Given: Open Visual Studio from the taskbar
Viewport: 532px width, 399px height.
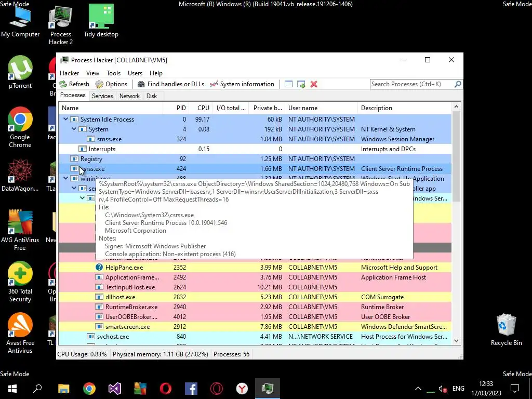Looking at the screenshot, I should (115, 389).
